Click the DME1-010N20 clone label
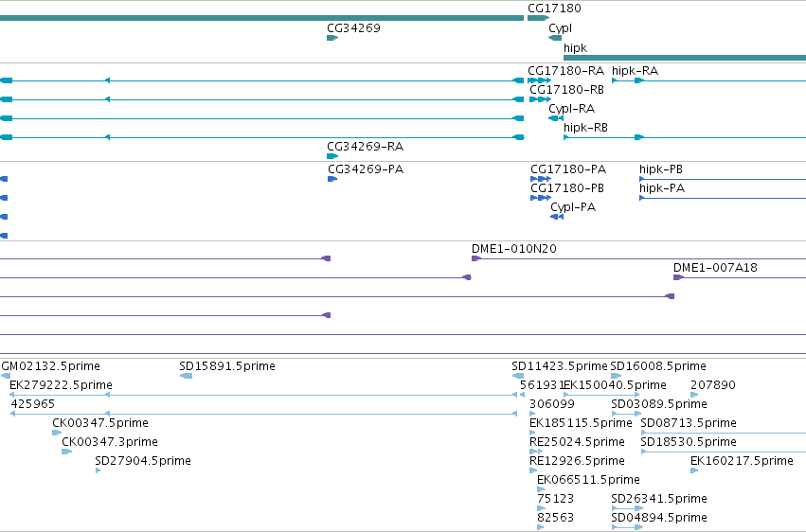 tap(514, 249)
